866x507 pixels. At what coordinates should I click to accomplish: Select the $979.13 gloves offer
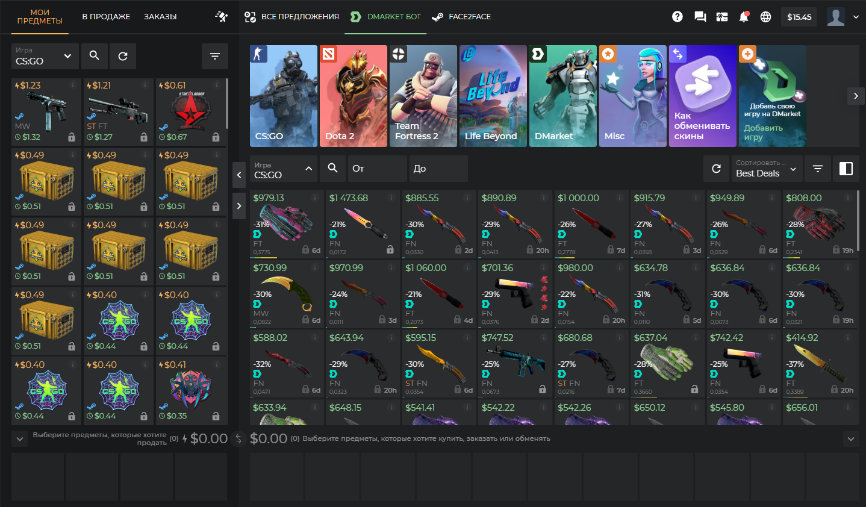(286, 224)
